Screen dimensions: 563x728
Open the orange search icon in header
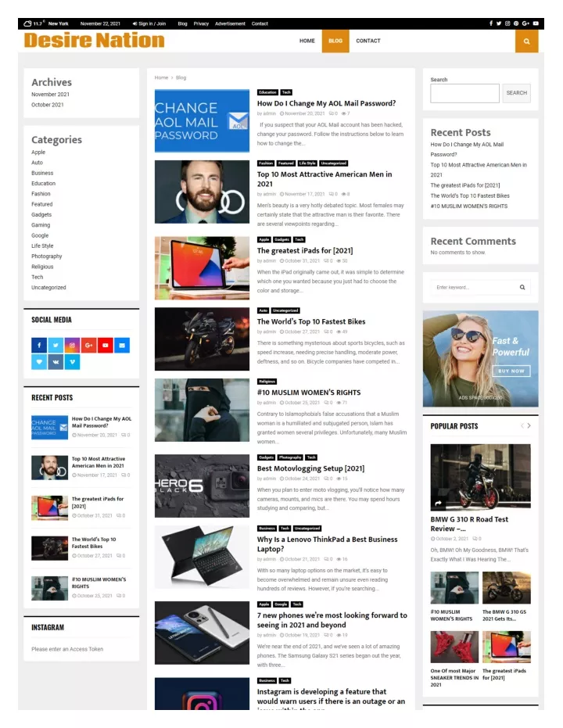[526, 41]
